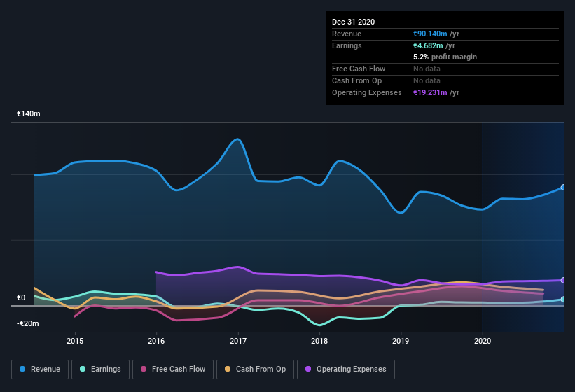The width and height of the screenshot is (575, 392).
Task: Toggle the Earnings legend button
Action: (x=100, y=370)
